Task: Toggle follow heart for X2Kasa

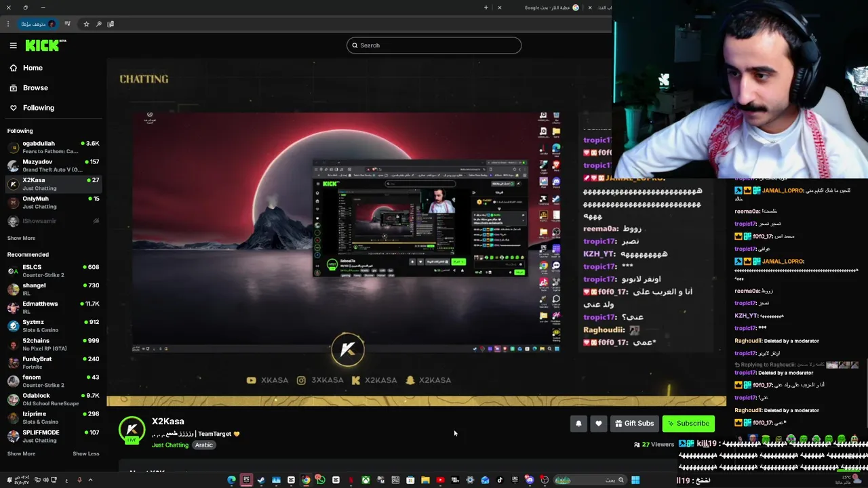Action: point(598,424)
